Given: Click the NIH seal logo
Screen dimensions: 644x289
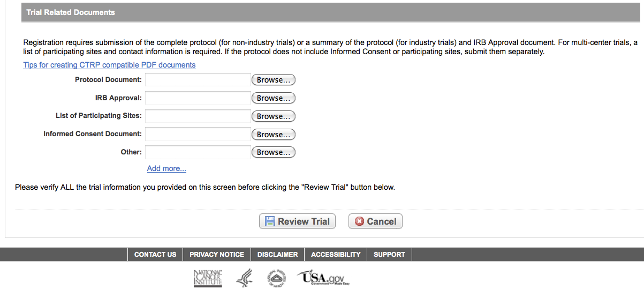Looking at the screenshot, I should pos(277,278).
